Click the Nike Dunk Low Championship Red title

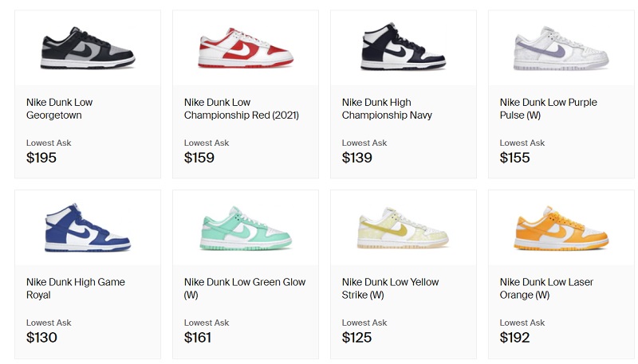[242, 108]
